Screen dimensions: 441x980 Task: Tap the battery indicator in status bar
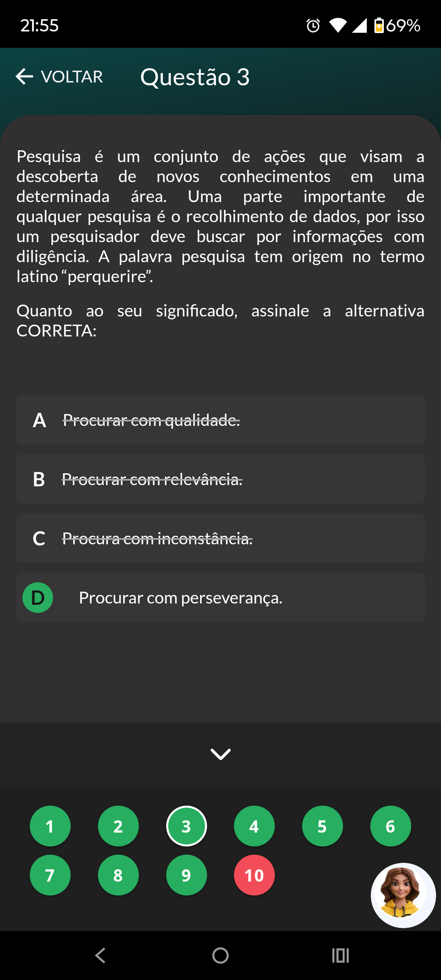(379, 25)
